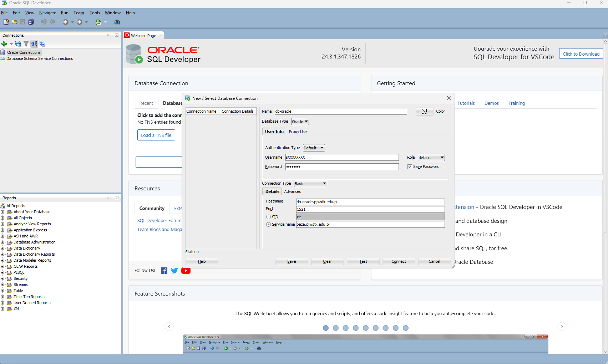608x364 pixels.
Task: Switch to the Proxy User tab
Action: click(x=298, y=132)
